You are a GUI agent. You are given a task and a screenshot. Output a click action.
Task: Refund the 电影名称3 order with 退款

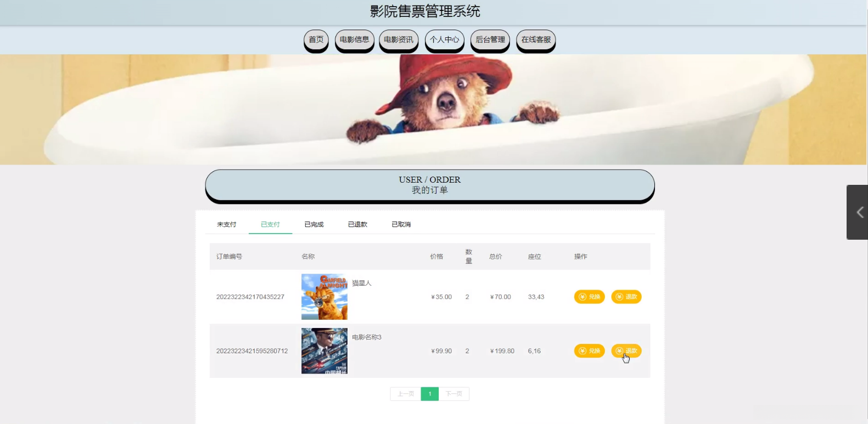pyautogui.click(x=626, y=351)
